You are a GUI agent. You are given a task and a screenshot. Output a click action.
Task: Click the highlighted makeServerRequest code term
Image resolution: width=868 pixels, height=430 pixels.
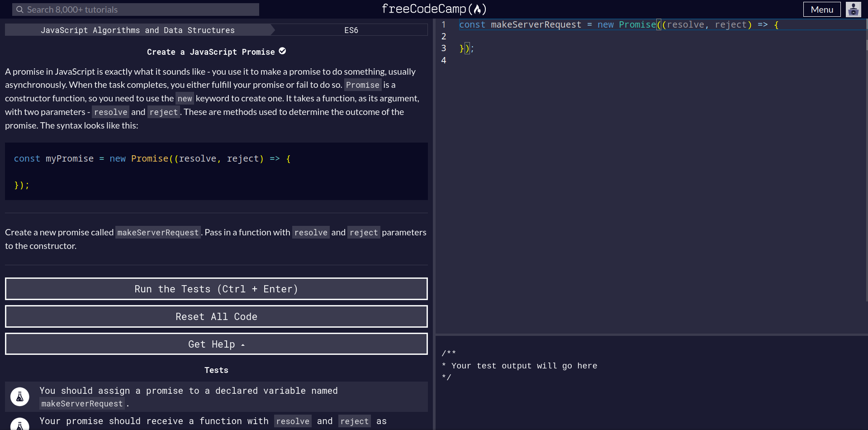coord(158,232)
